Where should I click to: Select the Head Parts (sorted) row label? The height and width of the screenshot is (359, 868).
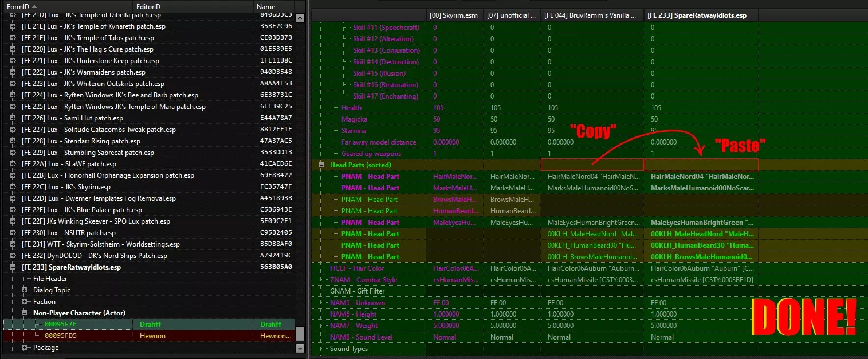(x=360, y=165)
